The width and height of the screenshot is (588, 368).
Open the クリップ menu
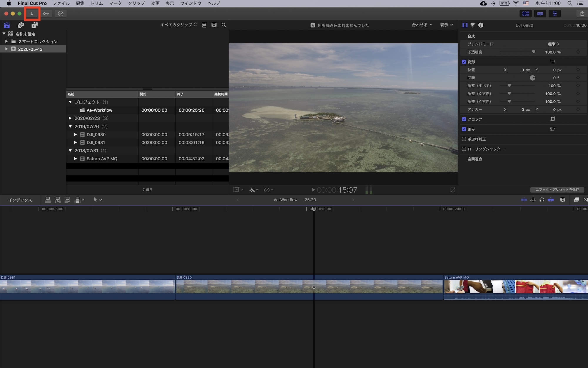[136, 3]
